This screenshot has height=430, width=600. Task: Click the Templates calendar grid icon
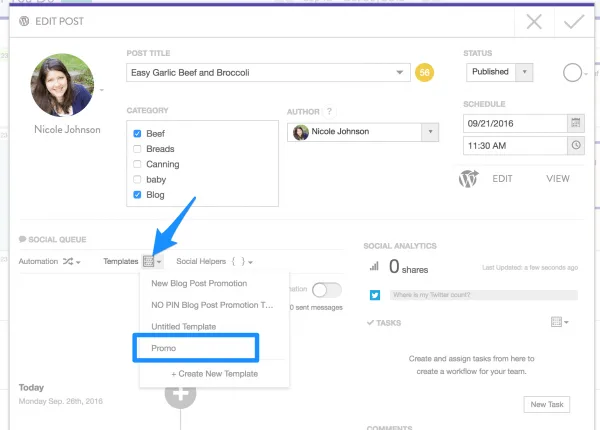[x=148, y=261]
